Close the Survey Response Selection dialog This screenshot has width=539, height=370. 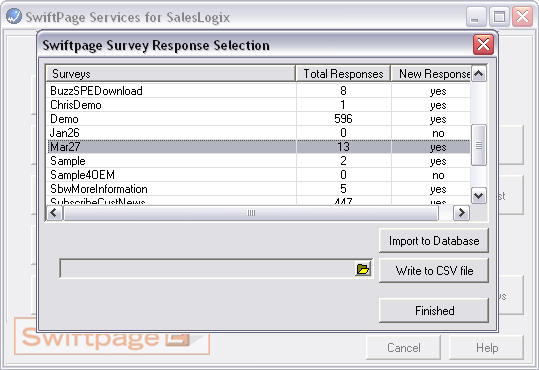tap(483, 45)
